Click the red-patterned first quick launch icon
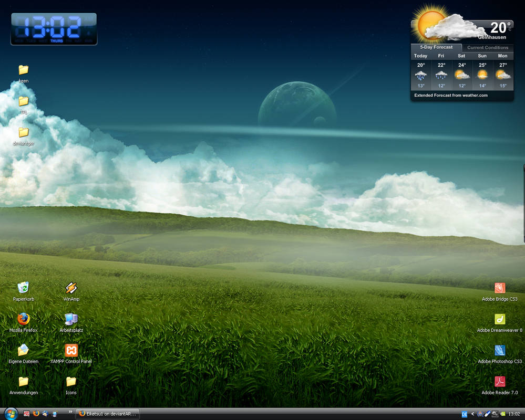Viewport: 525px width, 420px height. tap(26, 414)
